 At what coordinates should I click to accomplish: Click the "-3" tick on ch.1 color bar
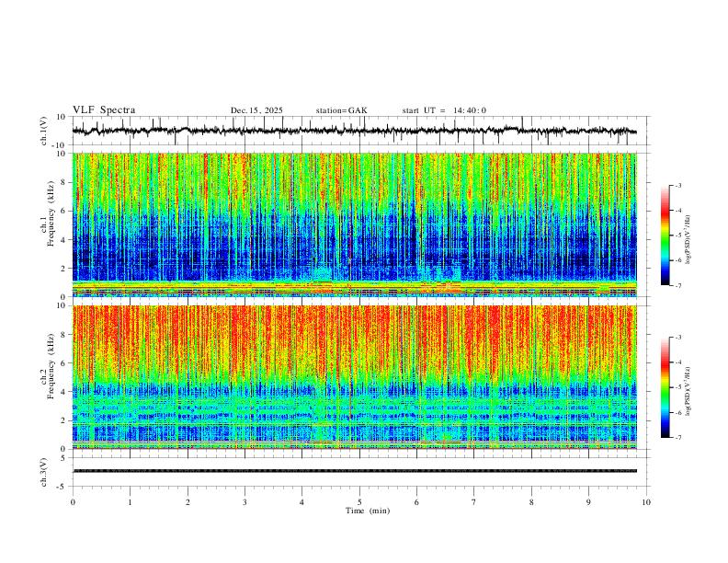click(x=678, y=185)
